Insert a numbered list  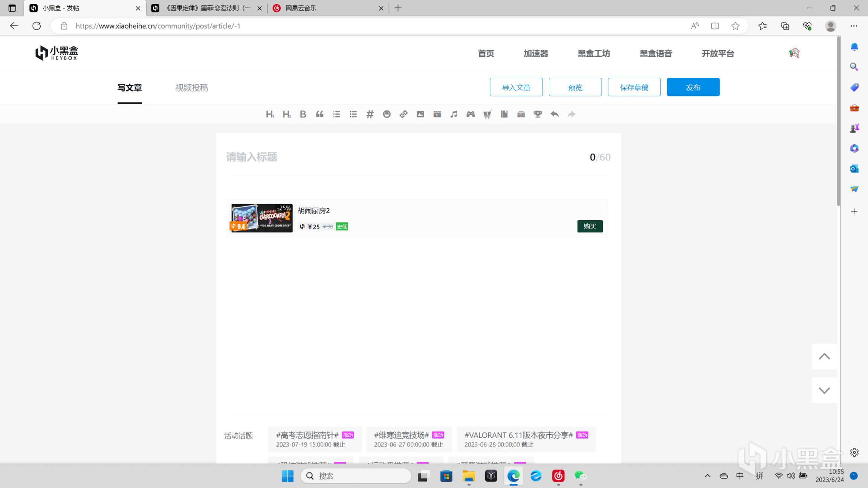tap(336, 114)
